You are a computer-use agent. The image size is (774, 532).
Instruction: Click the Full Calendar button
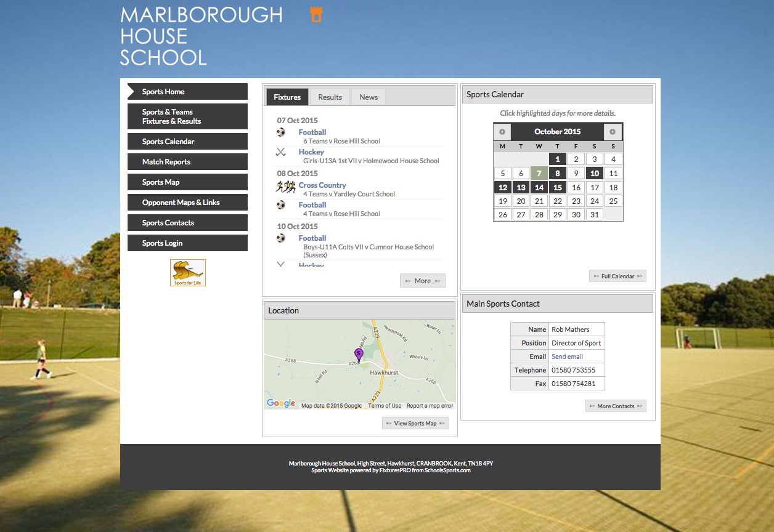(x=617, y=276)
